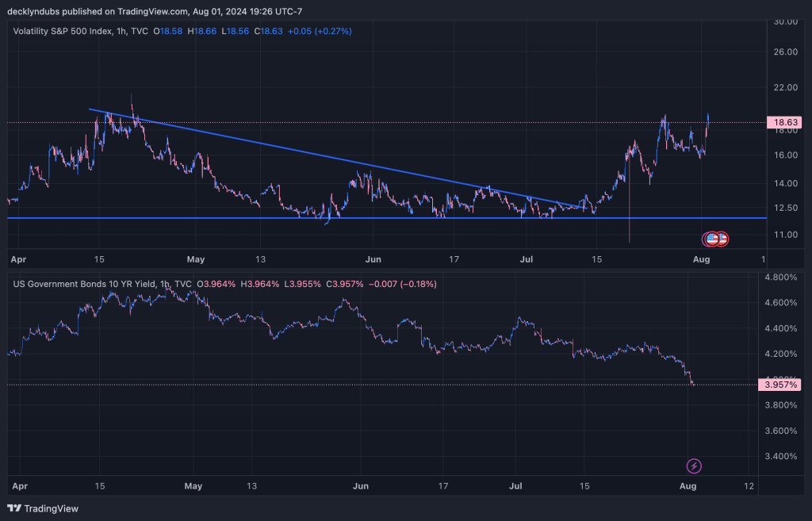Click the leftmost US flag economic event marker
Viewport: 812px width, 521px height.
[x=710, y=239]
